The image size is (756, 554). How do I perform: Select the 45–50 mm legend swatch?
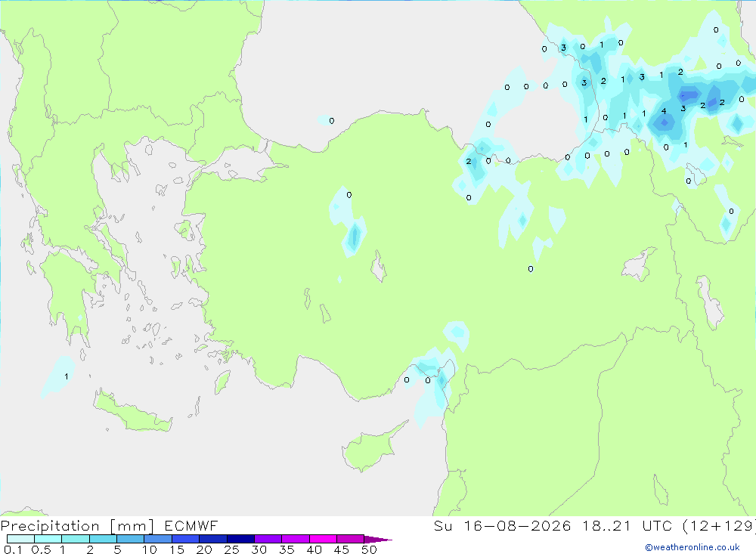click(x=351, y=539)
